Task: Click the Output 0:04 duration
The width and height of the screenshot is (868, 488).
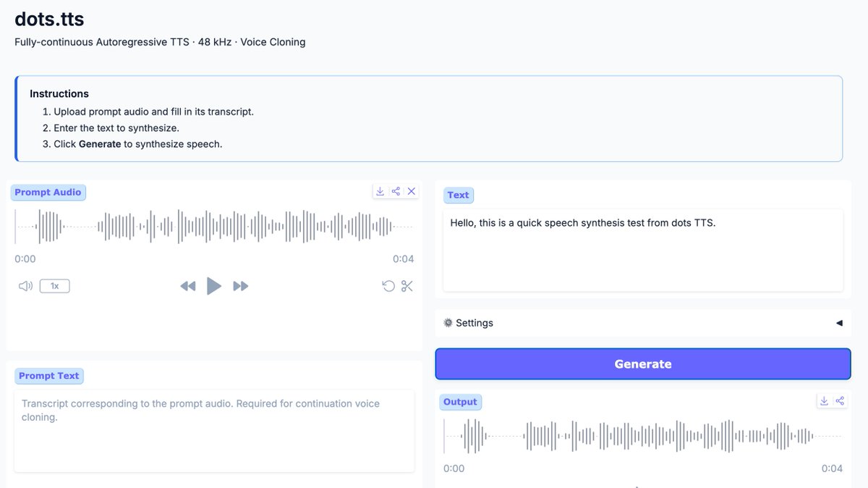Action: [832, 468]
